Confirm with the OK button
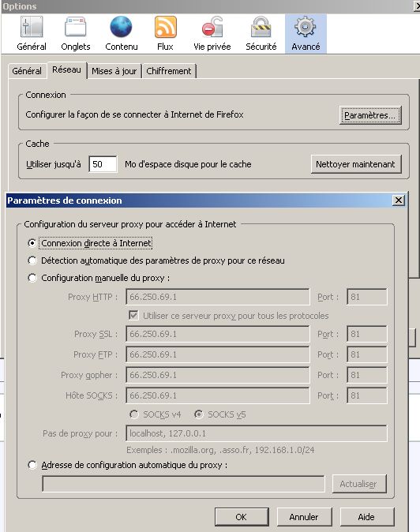The width and height of the screenshot is (420, 532). point(242,517)
